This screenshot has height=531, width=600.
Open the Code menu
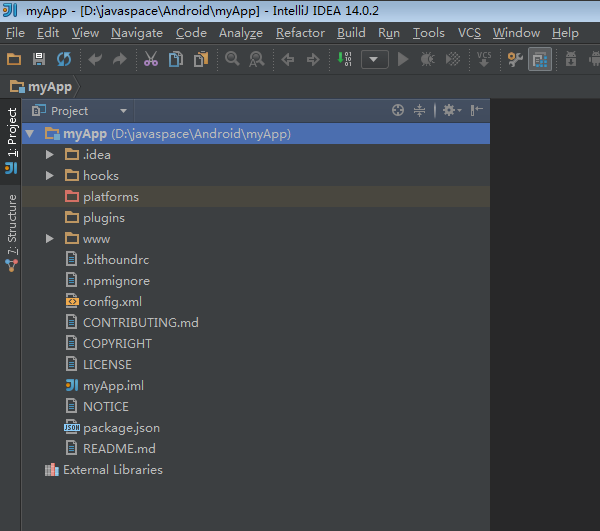coord(191,33)
